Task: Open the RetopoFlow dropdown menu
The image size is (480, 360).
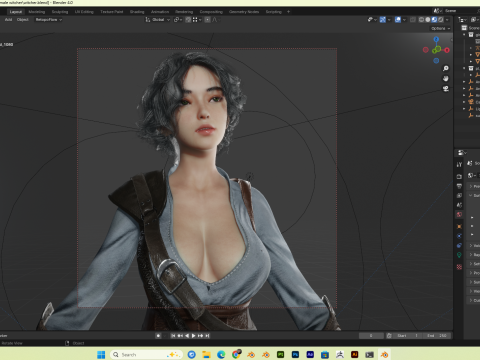Action: click(x=49, y=20)
